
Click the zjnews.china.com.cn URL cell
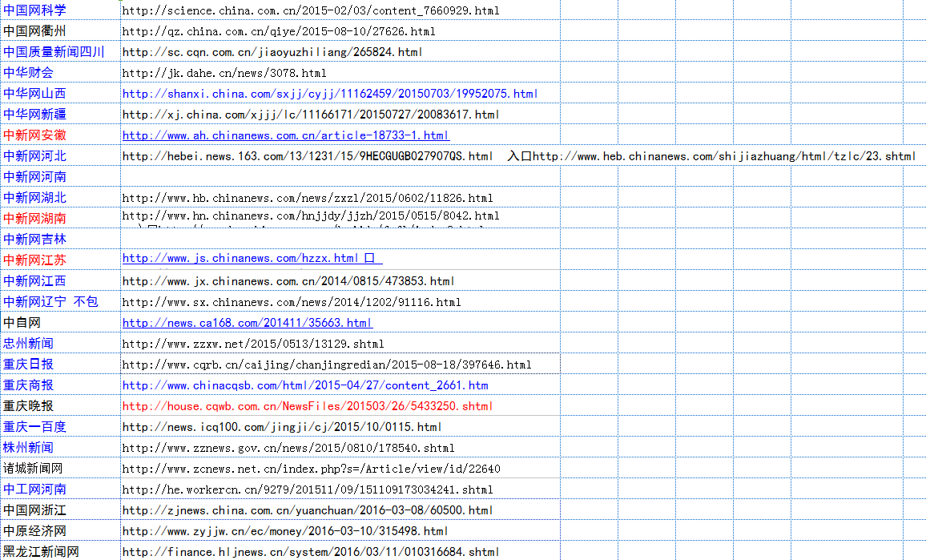pos(340,510)
